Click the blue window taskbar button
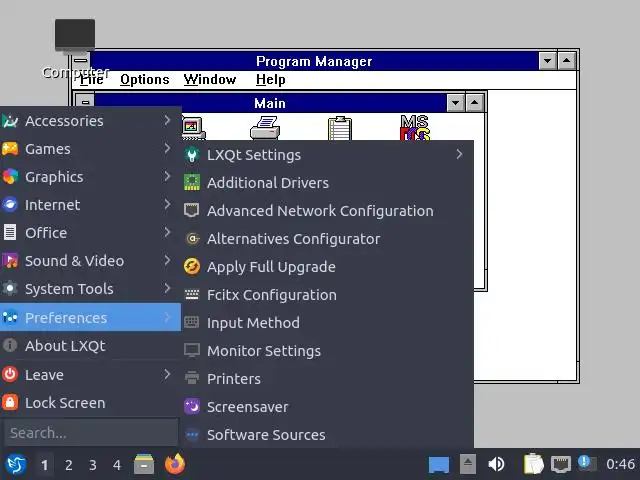The height and width of the screenshot is (480, 640). tap(439, 465)
